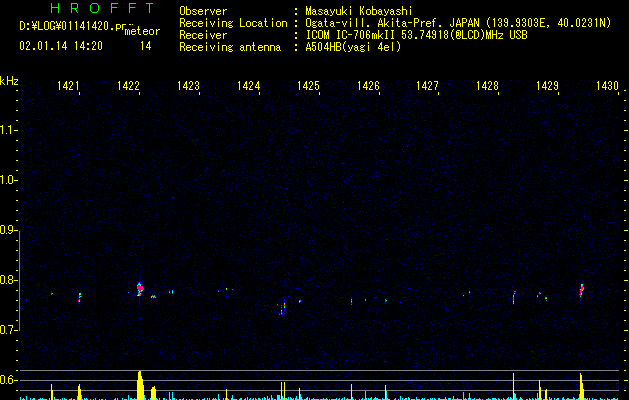Click the 'Observer' field label

pos(203,11)
